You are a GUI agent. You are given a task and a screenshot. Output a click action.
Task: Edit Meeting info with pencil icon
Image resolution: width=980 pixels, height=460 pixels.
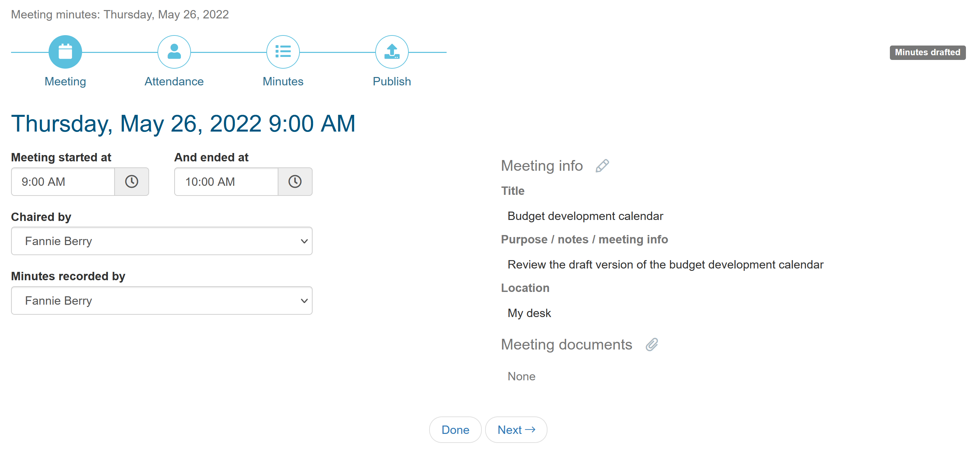[x=602, y=166]
